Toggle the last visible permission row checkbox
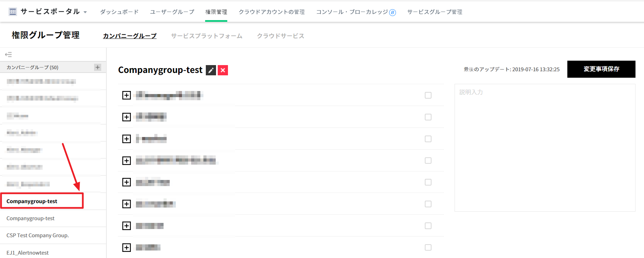Screen dimensions: 644x258 428,247
